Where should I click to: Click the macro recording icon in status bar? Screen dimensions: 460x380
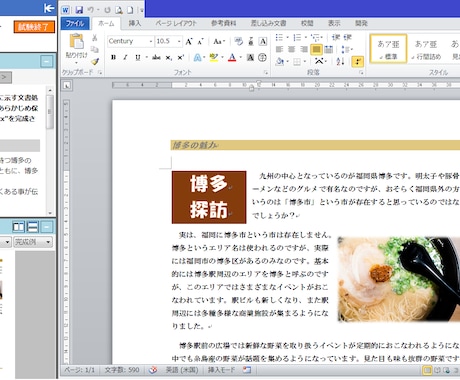pyautogui.click(x=247, y=370)
